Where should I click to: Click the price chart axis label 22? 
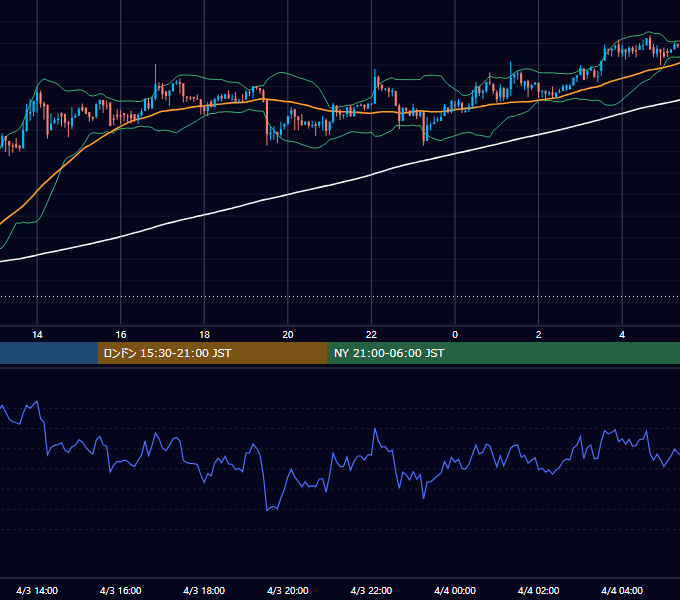coord(371,335)
